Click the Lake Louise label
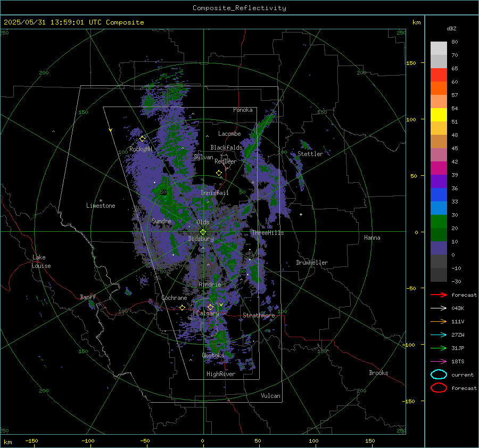Image resolution: width=479 pixels, height=448 pixels. pyautogui.click(x=41, y=262)
